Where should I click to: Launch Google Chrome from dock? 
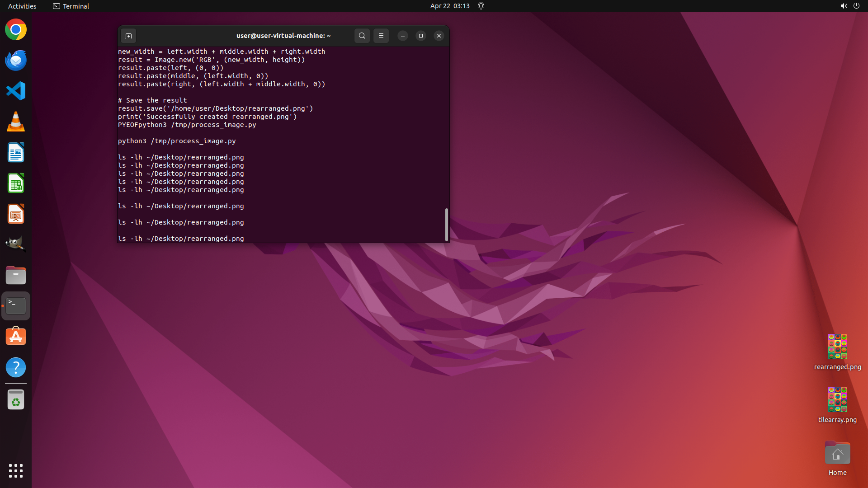click(16, 30)
